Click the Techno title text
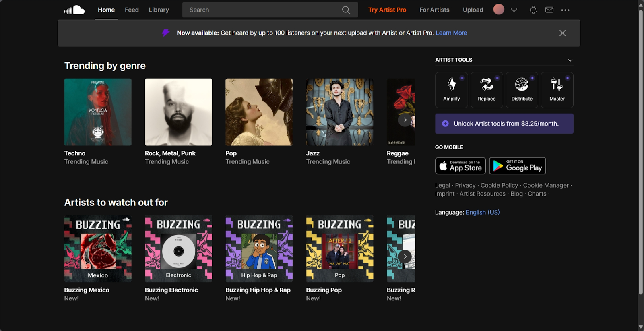This screenshot has width=644, height=331. click(75, 153)
